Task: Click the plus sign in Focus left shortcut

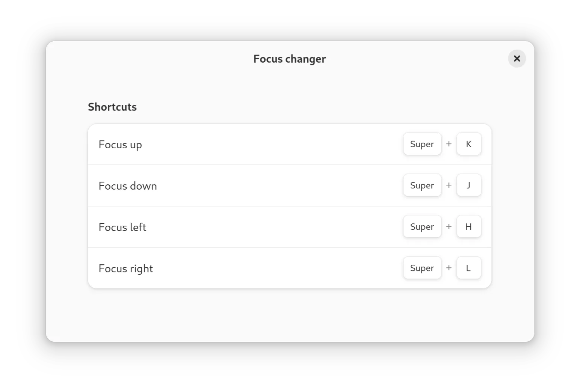Action: pos(449,227)
